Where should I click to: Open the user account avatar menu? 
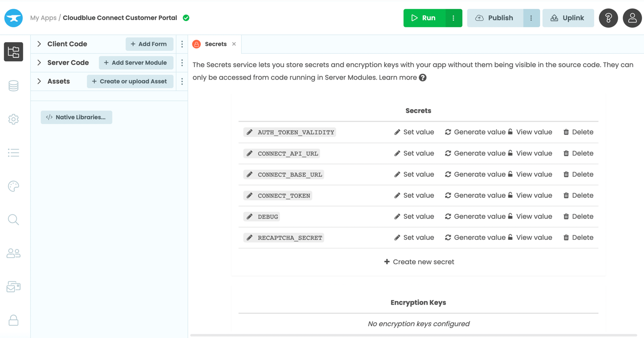point(632,18)
